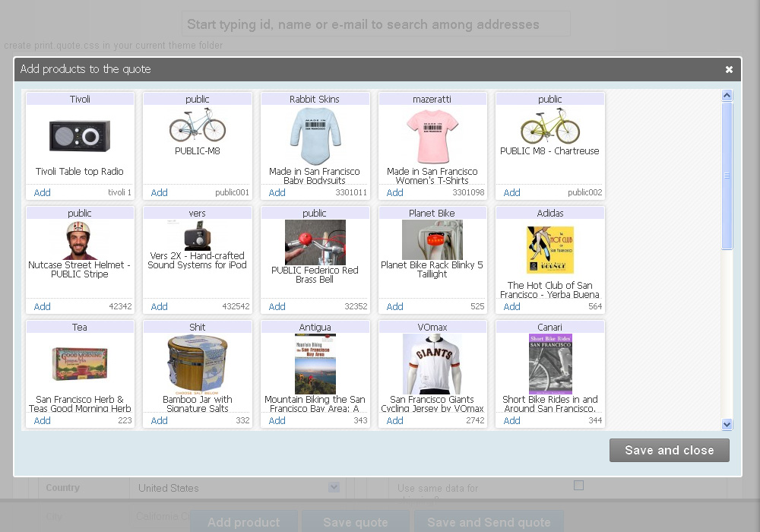This screenshot has height=532, width=760.
Task: Add Short Bike Rides book
Action: click(x=511, y=420)
